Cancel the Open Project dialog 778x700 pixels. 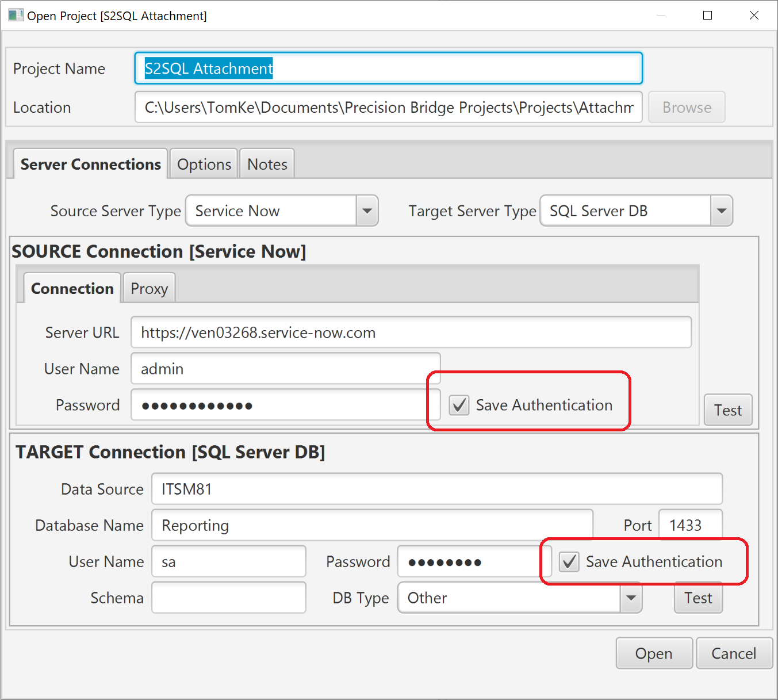point(734,653)
